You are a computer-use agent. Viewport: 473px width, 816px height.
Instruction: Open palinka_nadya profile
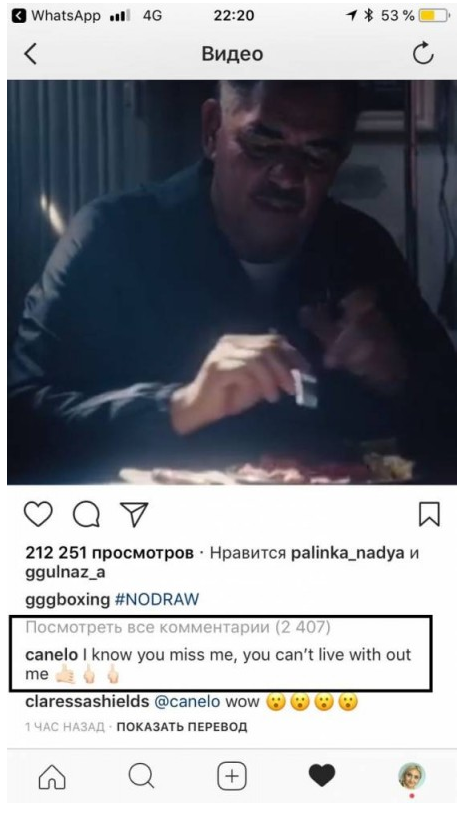pos(348,553)
